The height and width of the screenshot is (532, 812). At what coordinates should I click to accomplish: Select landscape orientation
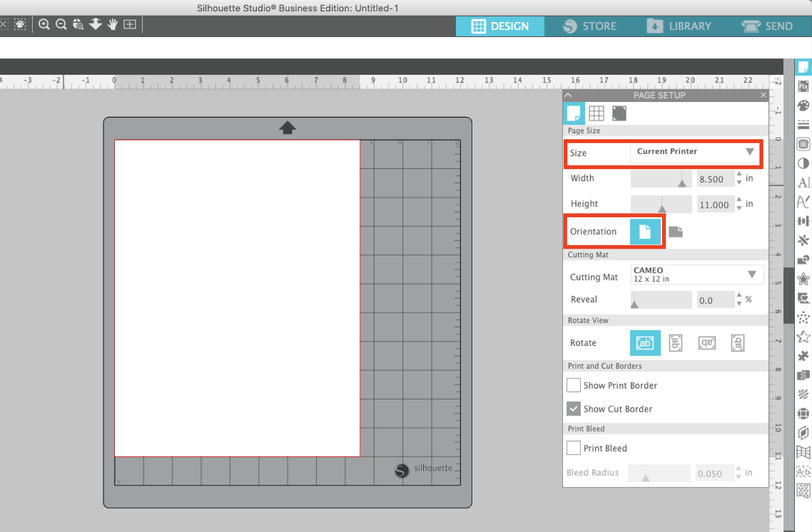(x=675, y=232)
